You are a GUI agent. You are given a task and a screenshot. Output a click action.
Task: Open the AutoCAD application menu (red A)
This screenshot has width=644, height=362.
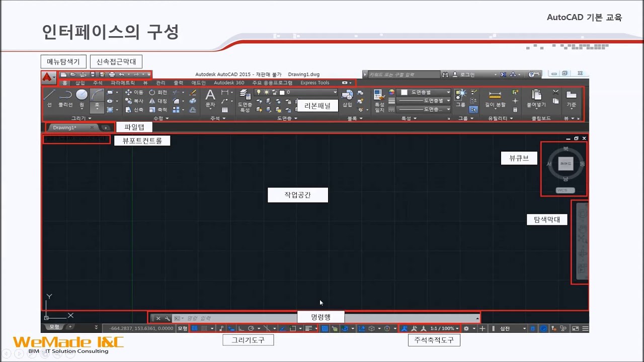coord(49,77)
